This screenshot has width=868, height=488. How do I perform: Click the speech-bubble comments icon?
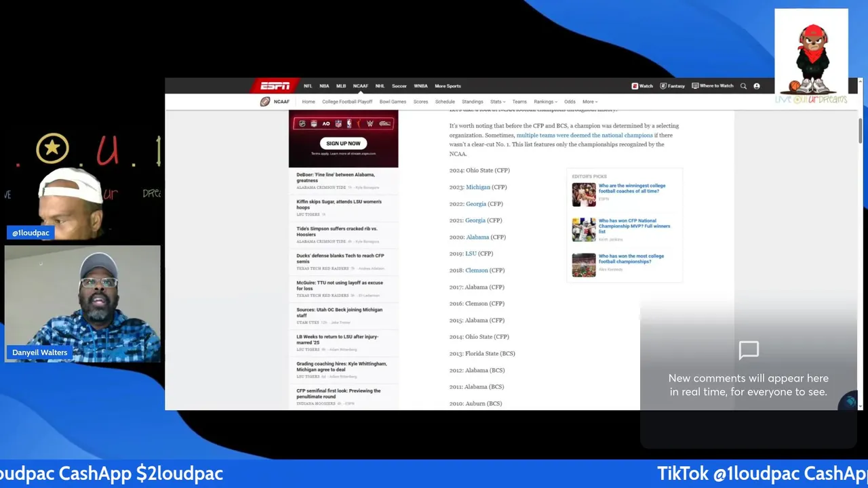point(749,350)
